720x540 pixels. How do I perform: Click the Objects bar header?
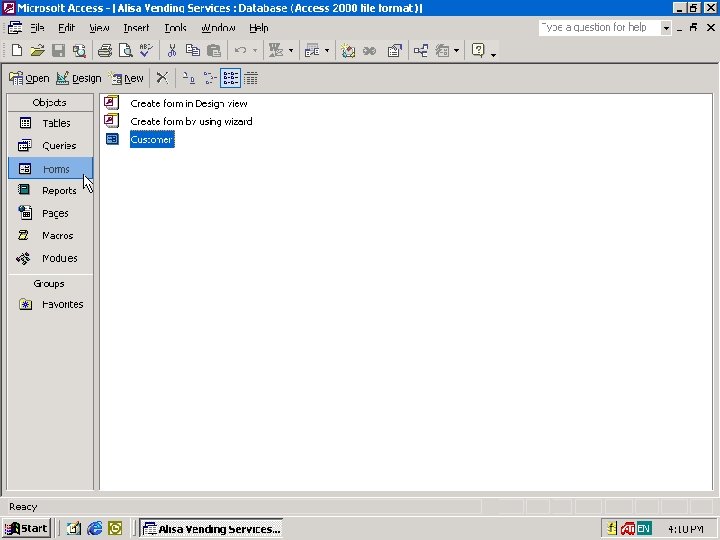(x=50, y=102)
